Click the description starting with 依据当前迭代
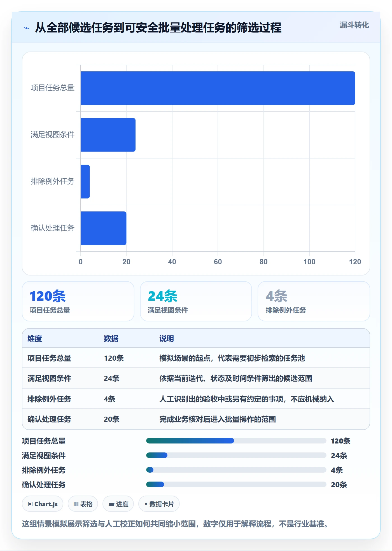 click(236, 378)
